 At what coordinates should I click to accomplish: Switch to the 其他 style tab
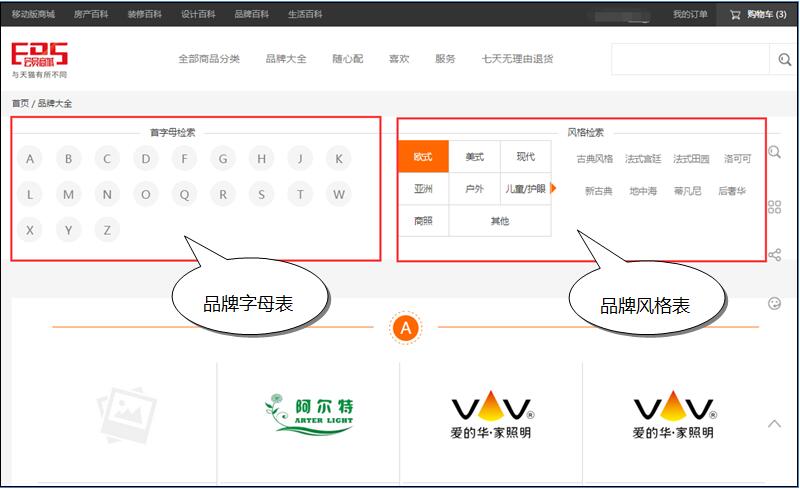click(500, 221)
